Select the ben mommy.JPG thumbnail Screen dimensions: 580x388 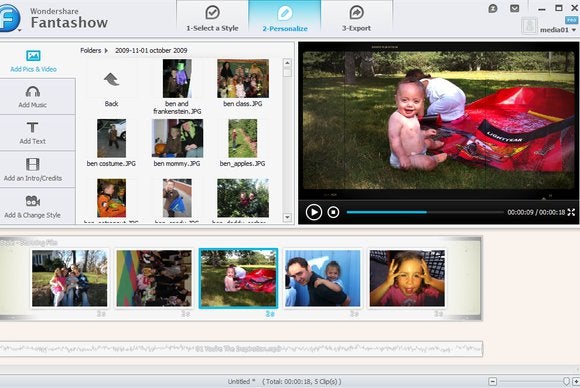177,138
